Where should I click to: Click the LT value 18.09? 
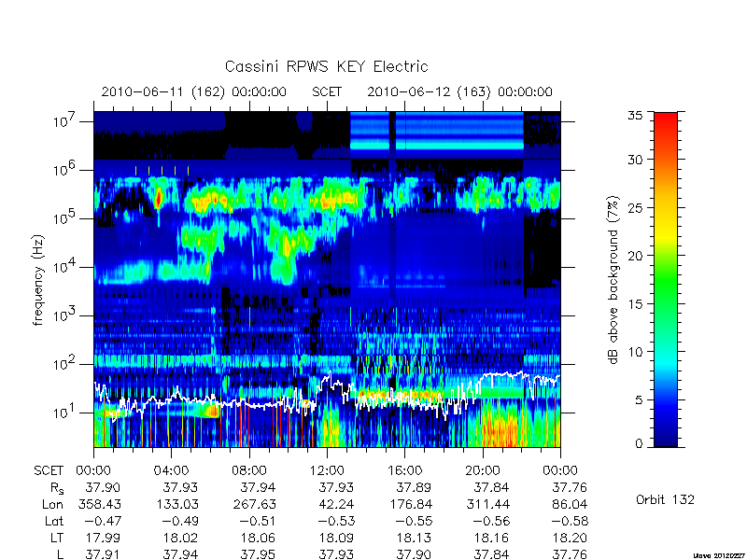pos(336,538)
